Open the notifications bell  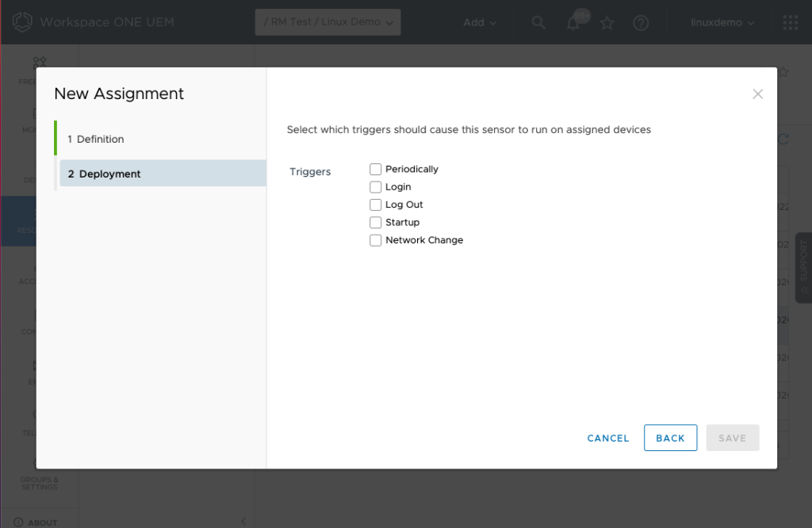(573, 24)
